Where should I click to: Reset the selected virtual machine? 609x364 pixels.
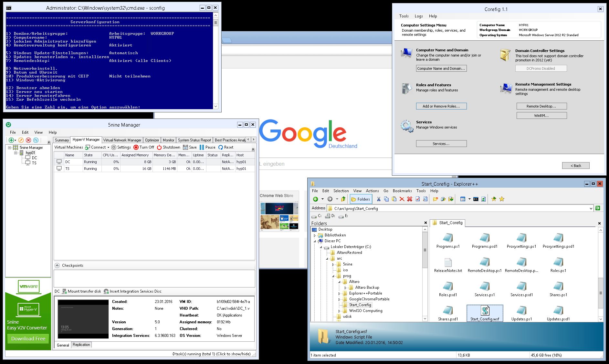point(226,147)
